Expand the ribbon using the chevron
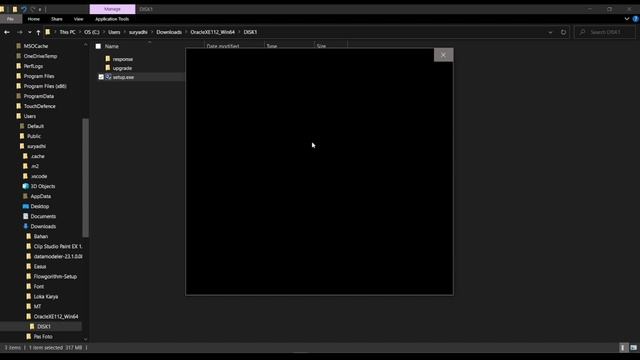This screenshot has width=640, height=360. [627, 19]
